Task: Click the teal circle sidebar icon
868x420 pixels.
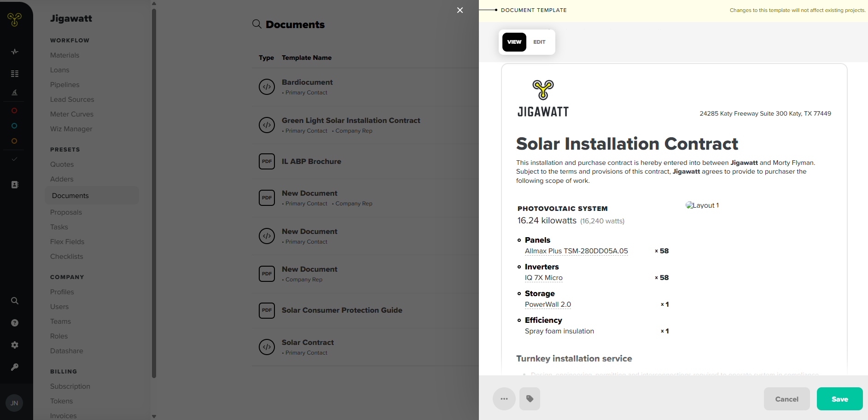Action: click(14, 126)
